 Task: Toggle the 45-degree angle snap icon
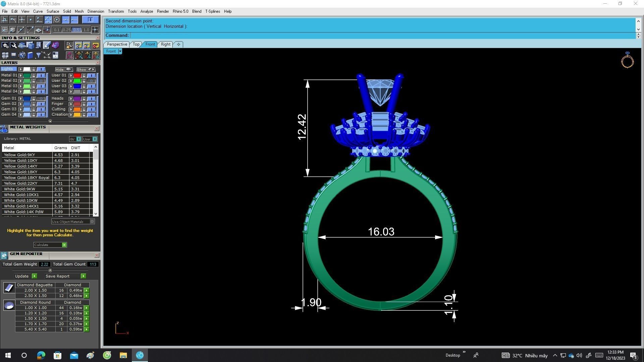click(x=30, y=29)
